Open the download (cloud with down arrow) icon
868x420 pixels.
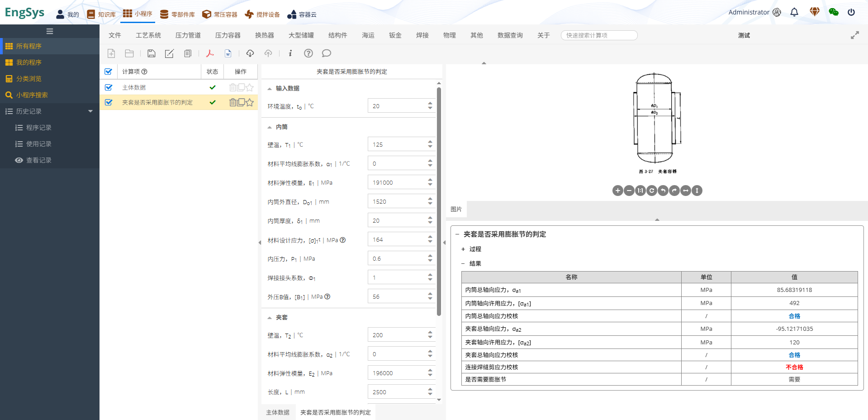(250, 53)
